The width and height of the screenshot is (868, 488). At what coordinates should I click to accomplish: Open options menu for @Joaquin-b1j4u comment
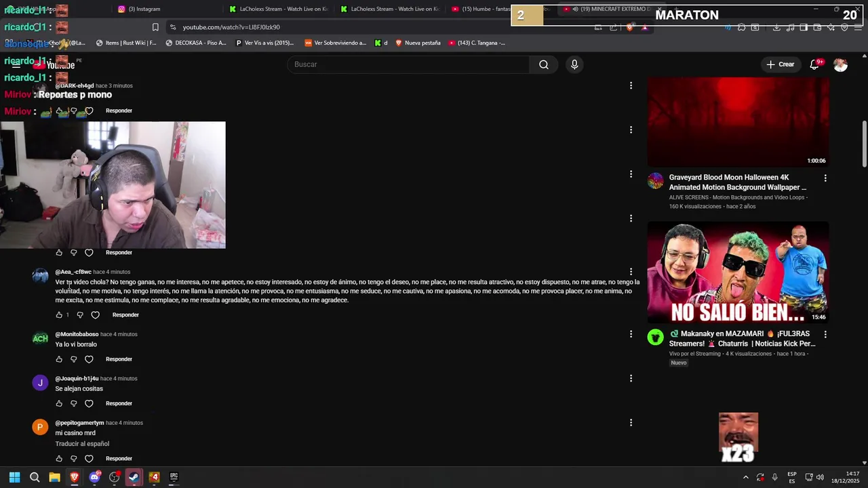coord(631,378)
